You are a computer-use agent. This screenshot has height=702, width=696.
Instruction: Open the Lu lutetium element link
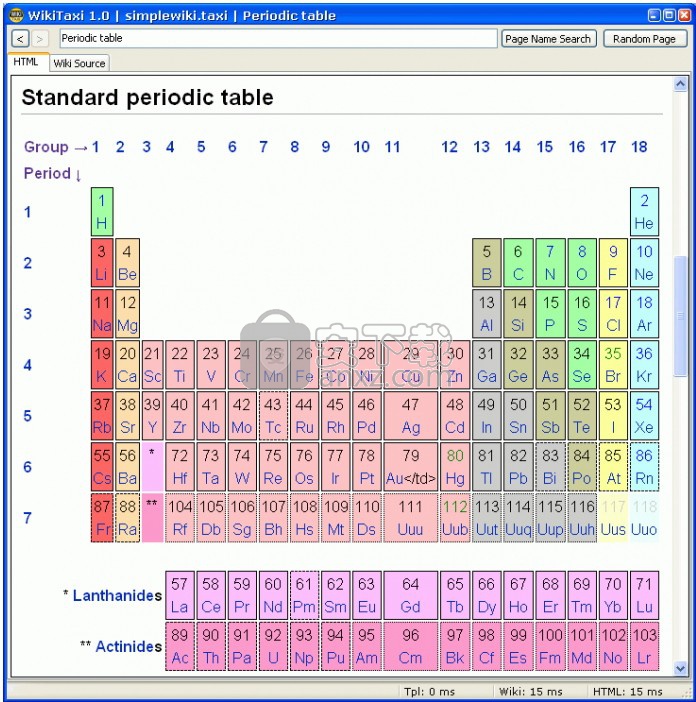(644, 607)
